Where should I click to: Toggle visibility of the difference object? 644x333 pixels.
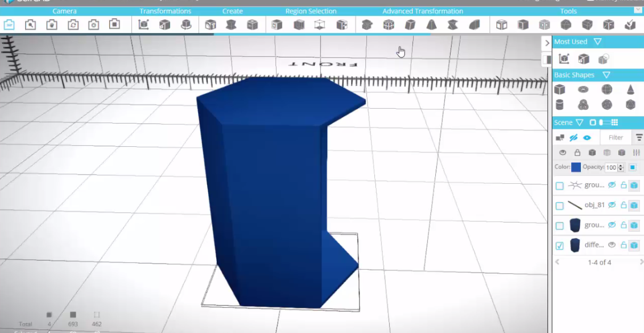[x=612, y=245]
